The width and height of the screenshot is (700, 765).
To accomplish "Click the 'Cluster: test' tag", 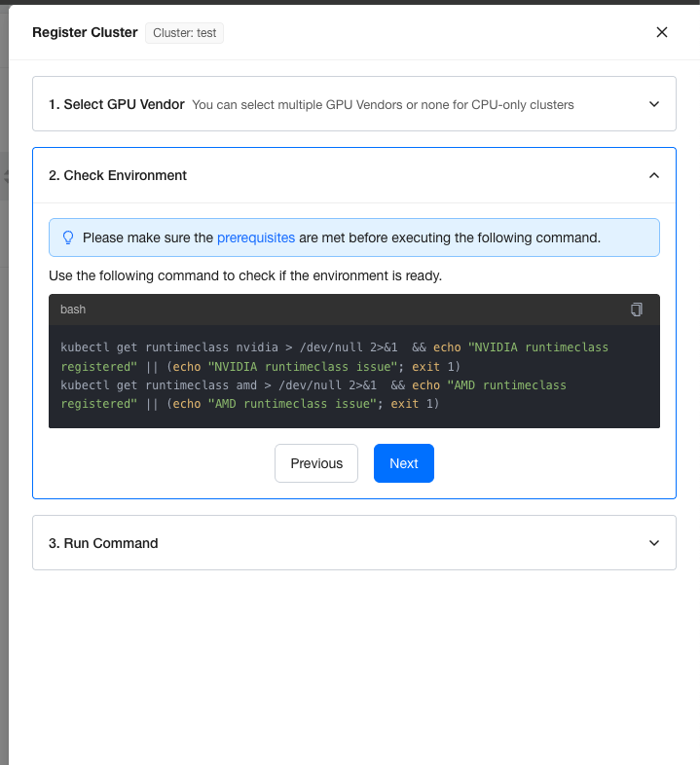I will pos(185,33).
